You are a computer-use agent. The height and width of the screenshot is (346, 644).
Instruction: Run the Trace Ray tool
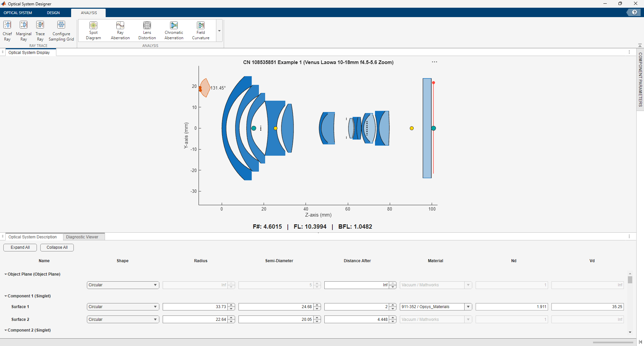coord(40,30)
